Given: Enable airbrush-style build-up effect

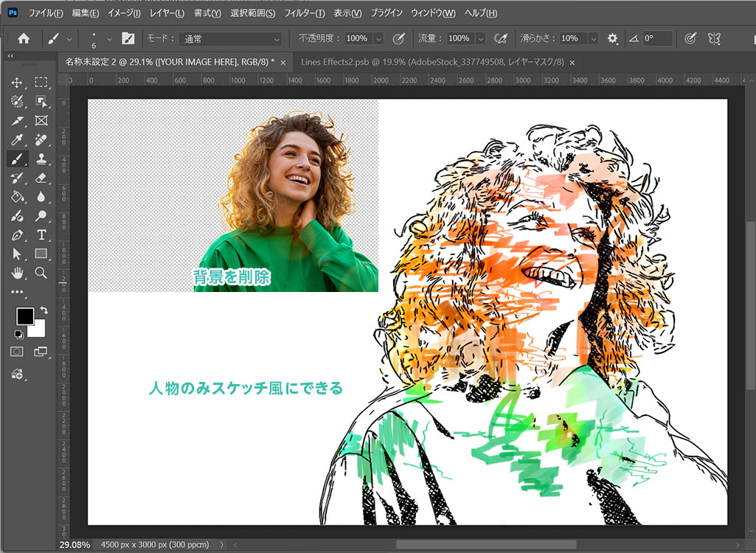Looking at the screenshot, I should [501, 38].
